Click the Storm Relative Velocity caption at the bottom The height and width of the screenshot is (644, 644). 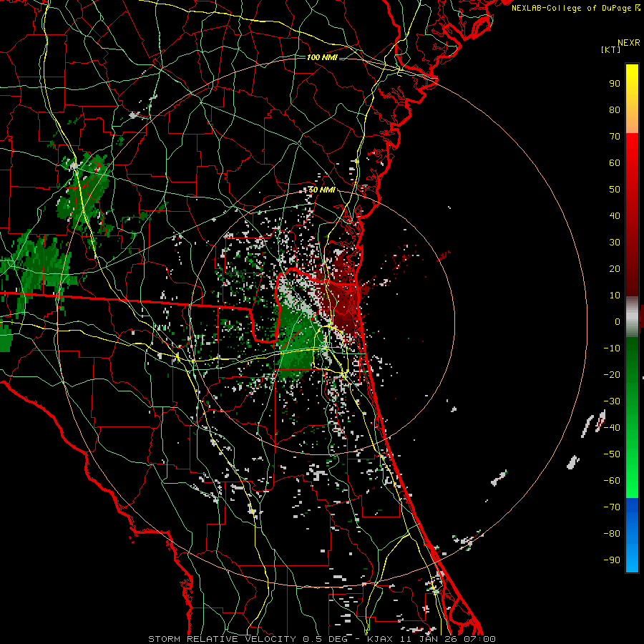tap(322, 639)
